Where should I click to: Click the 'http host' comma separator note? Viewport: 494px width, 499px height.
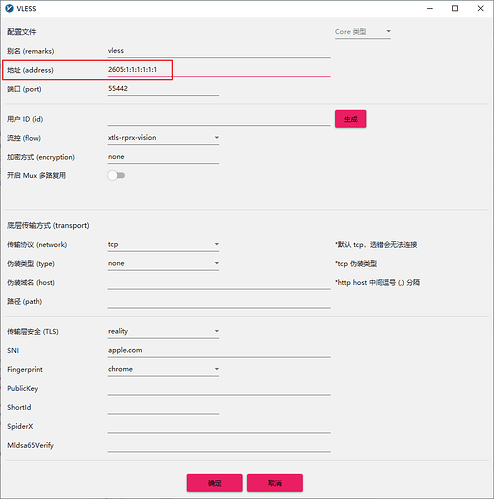(377, 283)
